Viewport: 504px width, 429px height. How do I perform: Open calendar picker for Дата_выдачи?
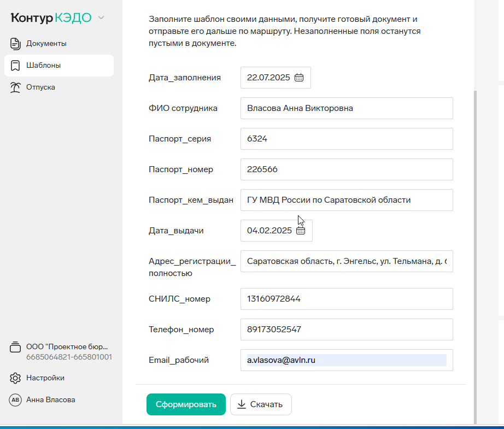click(x=301, y=231)
